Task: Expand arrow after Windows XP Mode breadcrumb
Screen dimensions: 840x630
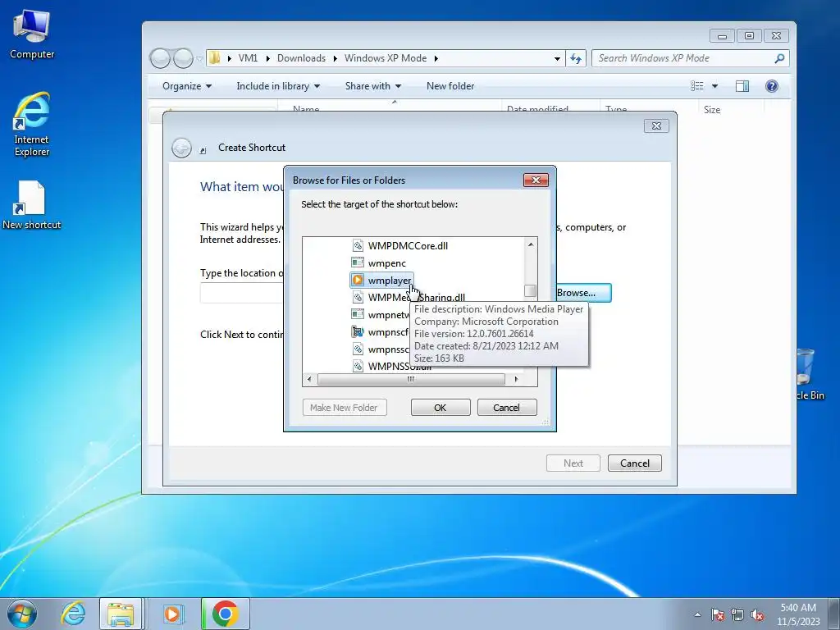Action: click(x=436, y=58)
